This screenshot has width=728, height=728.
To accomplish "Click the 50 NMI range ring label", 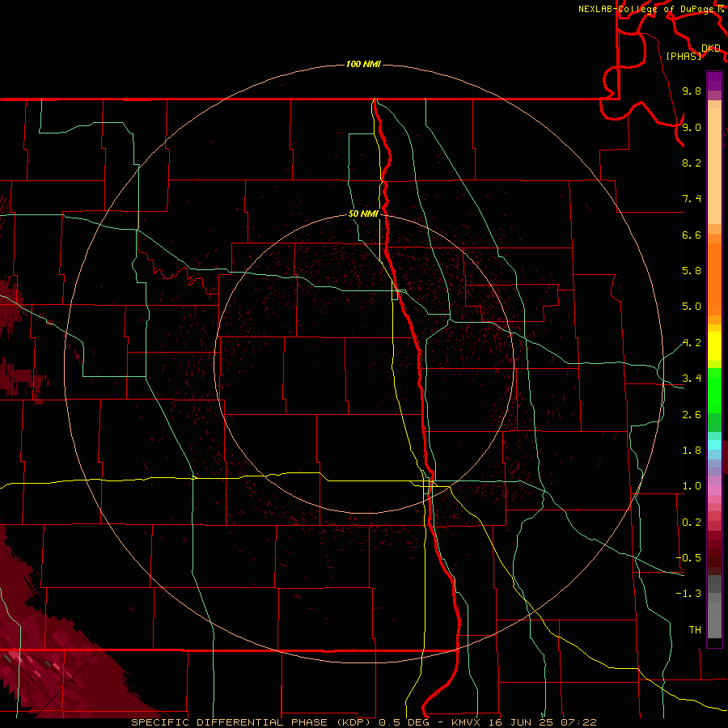I will (363, 214).
